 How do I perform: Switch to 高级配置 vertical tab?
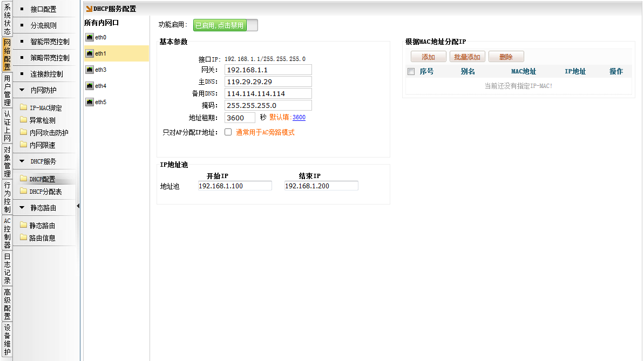7,304
